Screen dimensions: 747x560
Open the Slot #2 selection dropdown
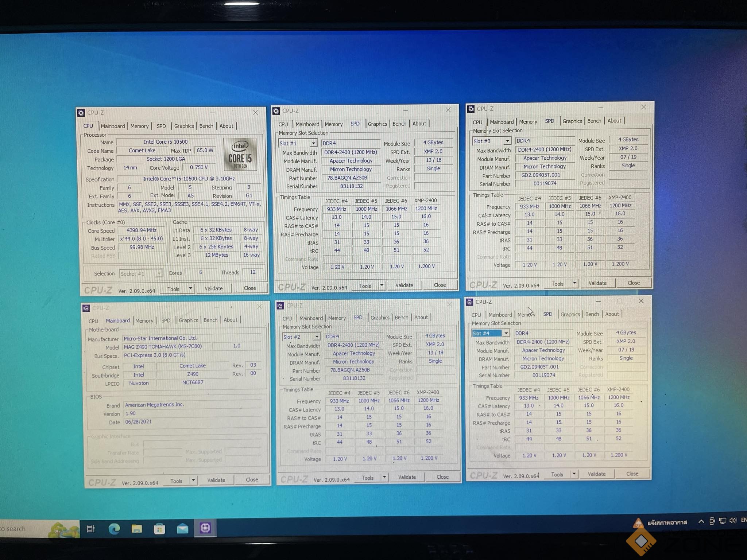tap(317, 337)
